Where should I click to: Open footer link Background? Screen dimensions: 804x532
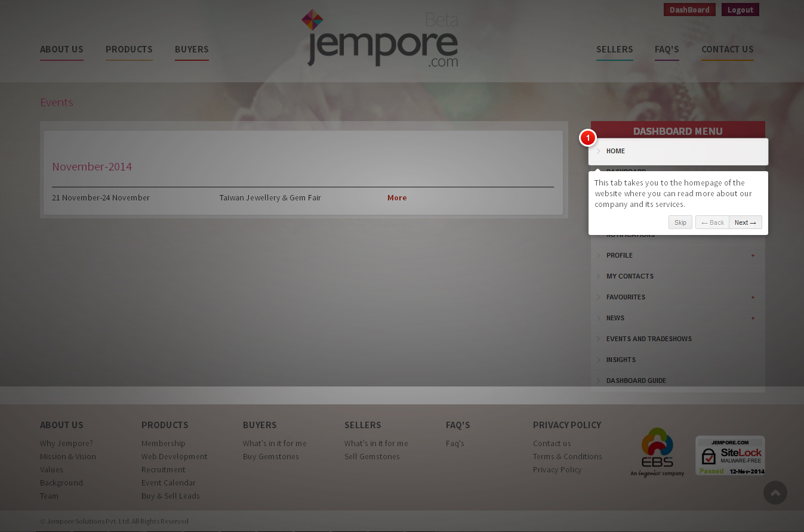click(61, 483)
